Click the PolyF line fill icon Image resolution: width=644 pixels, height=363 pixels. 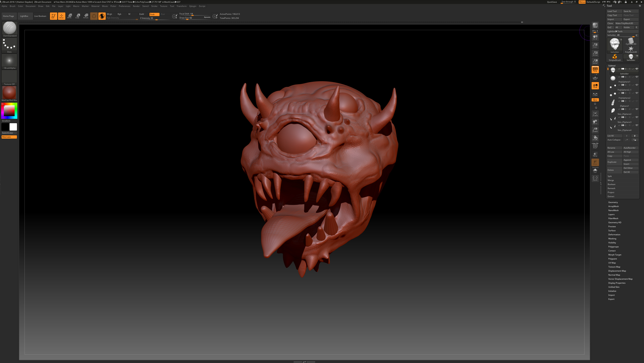595,146
